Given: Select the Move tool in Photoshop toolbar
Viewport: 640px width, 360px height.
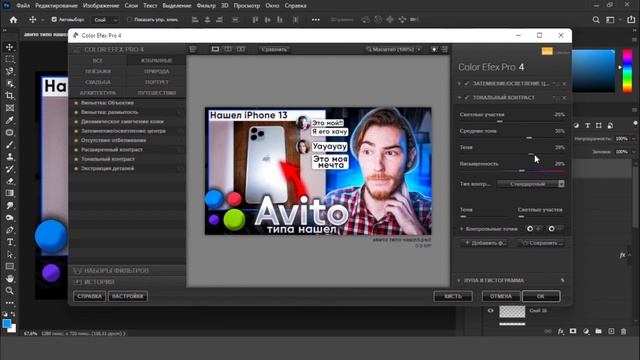Looking at the screenshot, I should (x=9, y=47).
